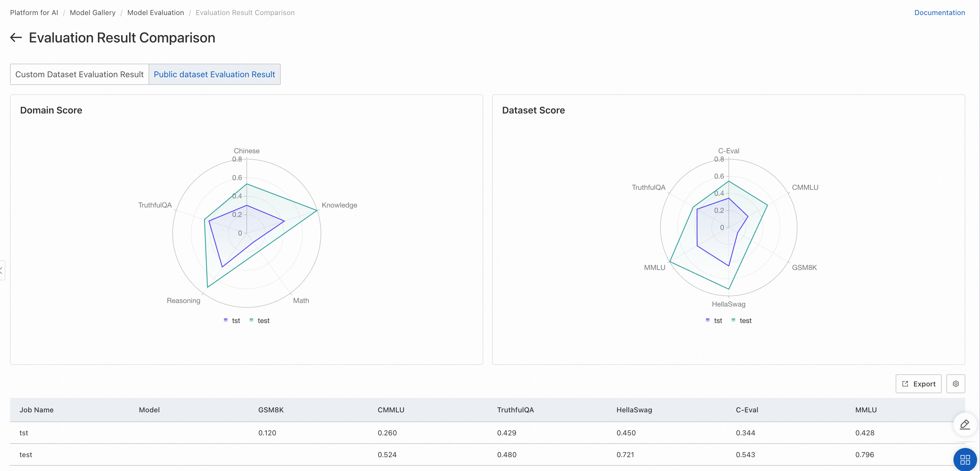Click the GSM8K axis label in Dataset Score
The image size is (980, 471).
point(804,267)
